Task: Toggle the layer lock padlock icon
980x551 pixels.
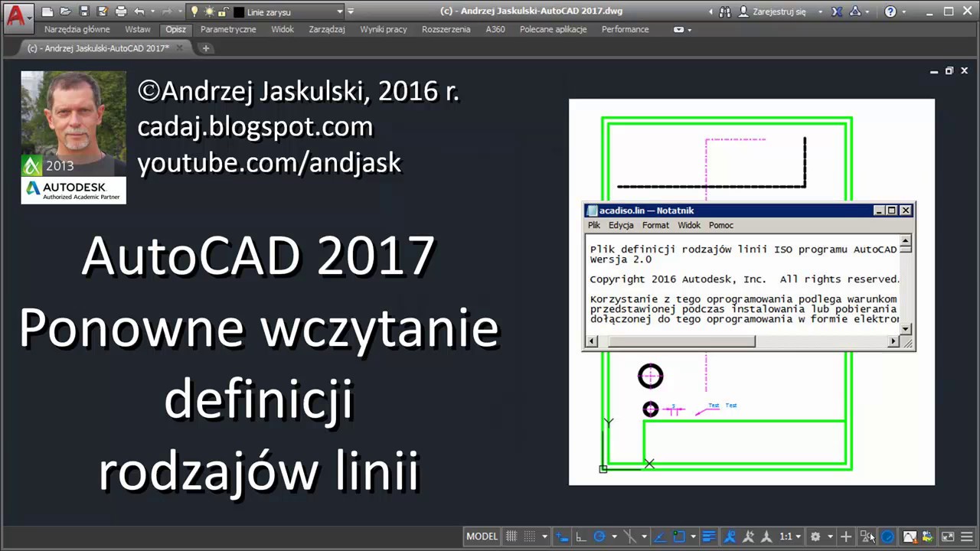Action: coord(223,11)
